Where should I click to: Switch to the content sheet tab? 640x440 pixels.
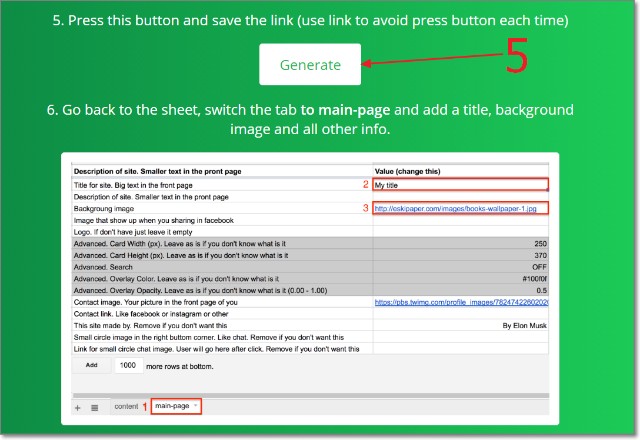click(x=126, y=407)
